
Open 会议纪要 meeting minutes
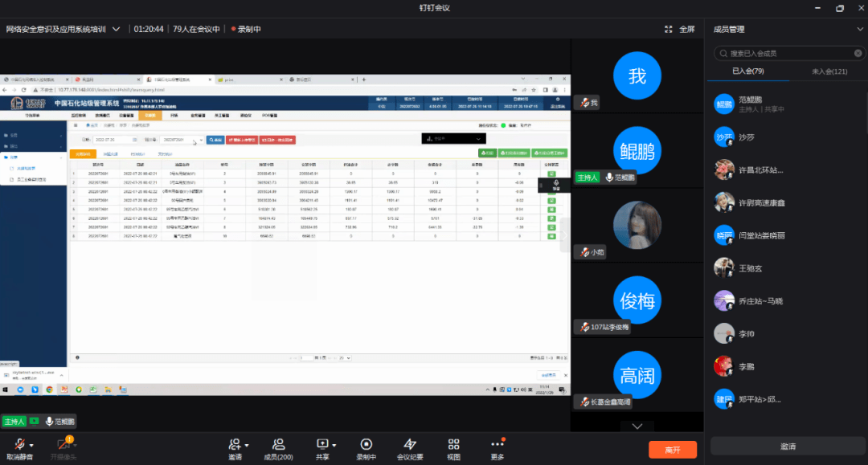point(410,449)
